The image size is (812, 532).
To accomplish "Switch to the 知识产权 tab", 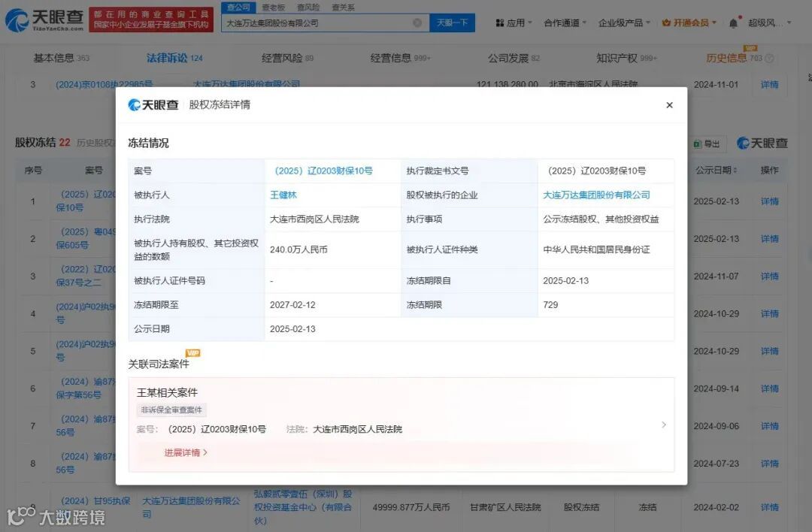I will click(626, 58).
